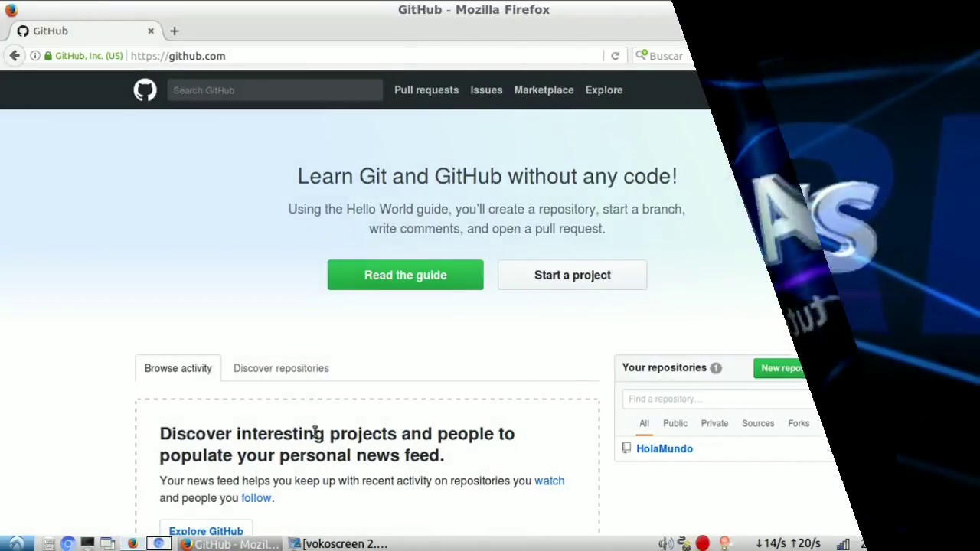
Task: Click the red record tray icon
Action: tap(702, 543)
